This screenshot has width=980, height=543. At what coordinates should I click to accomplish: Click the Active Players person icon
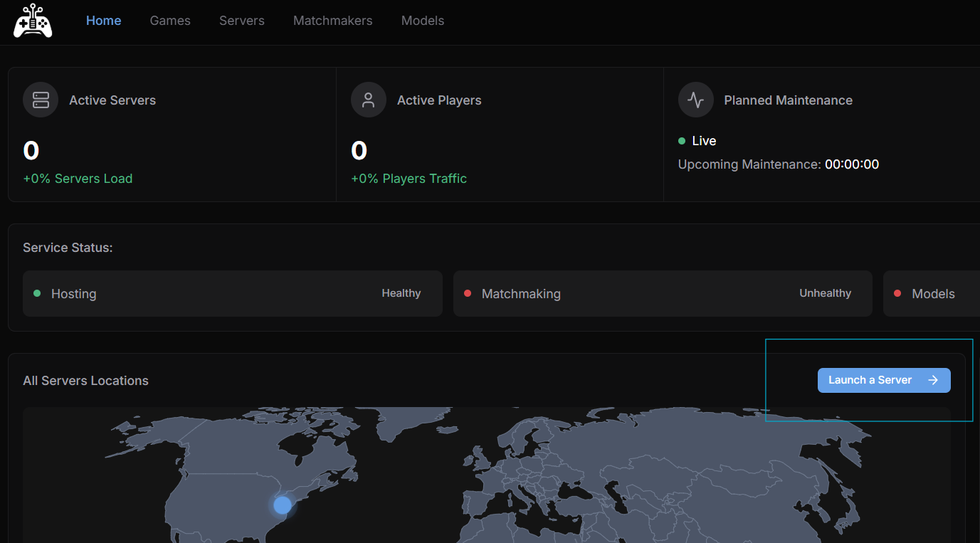pos(368,100)
